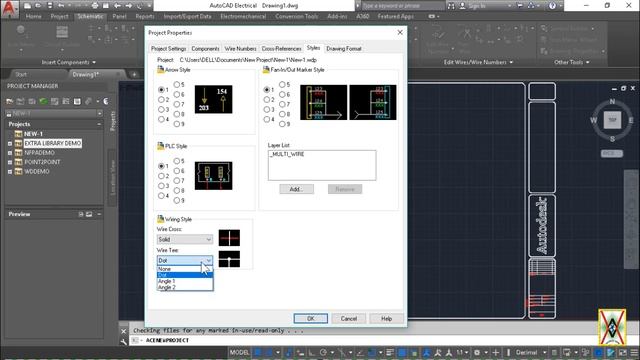Click the close X beside the command line

124,331
